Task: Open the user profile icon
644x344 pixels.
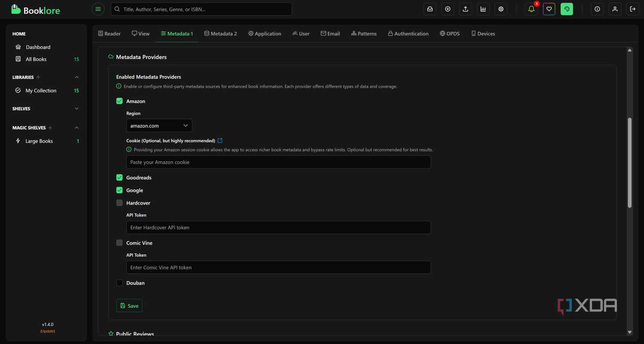Action: (x=615, y=9)
